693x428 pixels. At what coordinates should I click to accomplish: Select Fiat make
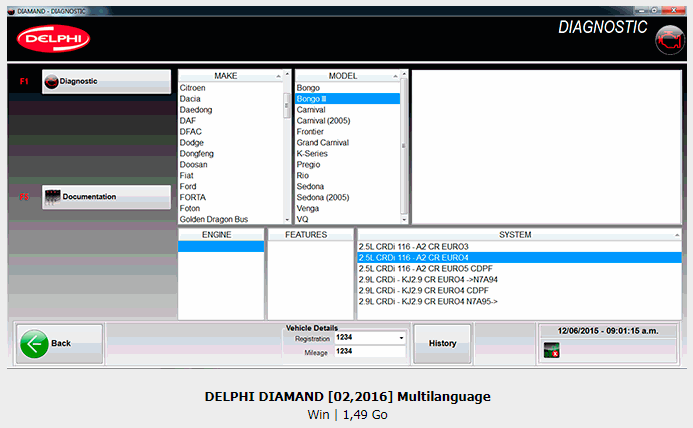230,176
